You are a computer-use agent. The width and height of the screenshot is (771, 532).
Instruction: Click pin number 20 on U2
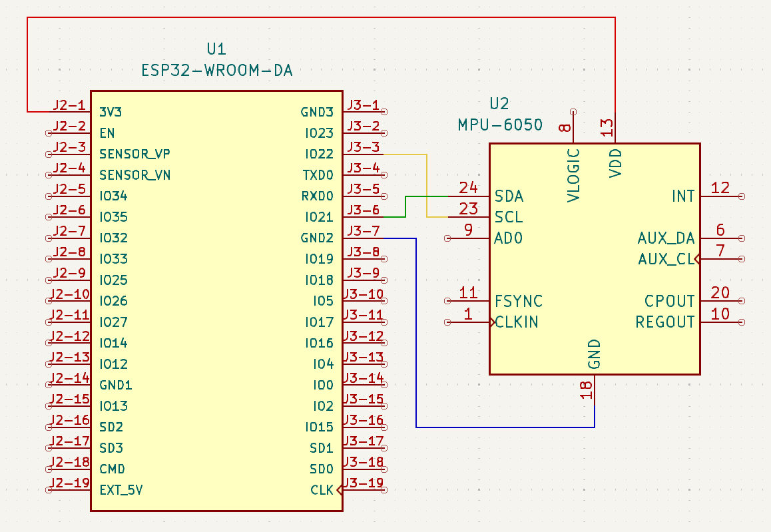tap(720, 292)
